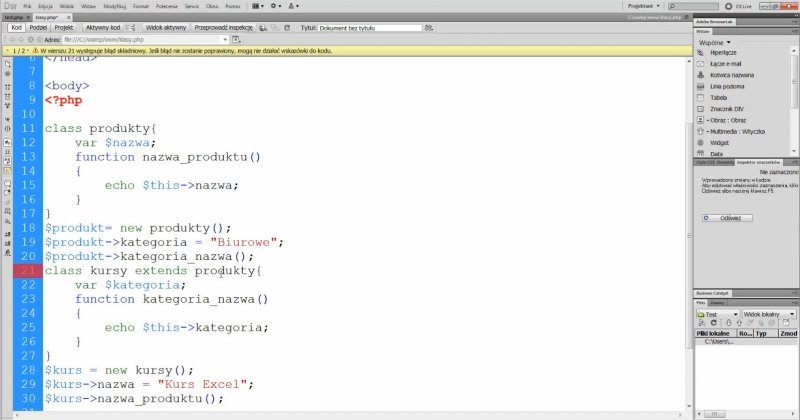Open the Wspólne category dropdown

[x=716, y=43]
